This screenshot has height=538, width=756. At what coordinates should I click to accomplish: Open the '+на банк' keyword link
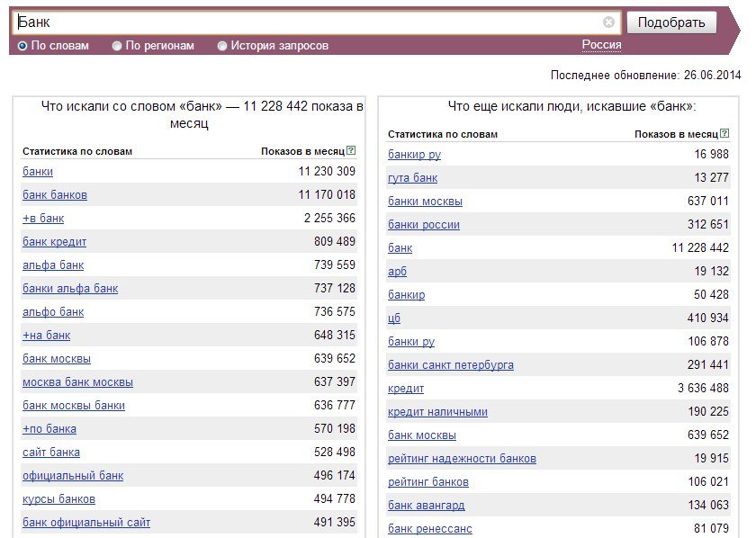[46, 336]
